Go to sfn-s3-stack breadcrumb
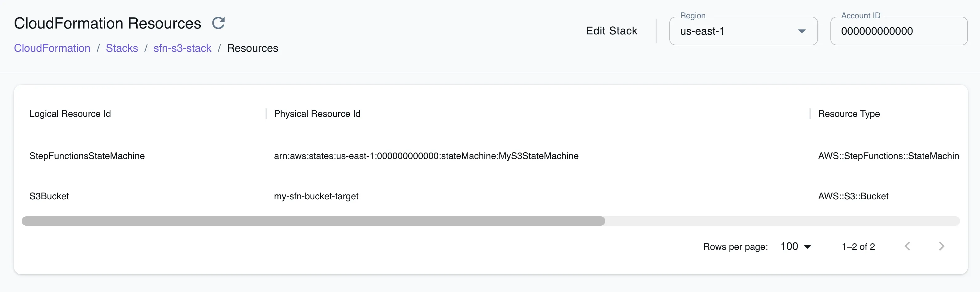The height and width of the screenshot is (292, 980). [x=182, y=48]
